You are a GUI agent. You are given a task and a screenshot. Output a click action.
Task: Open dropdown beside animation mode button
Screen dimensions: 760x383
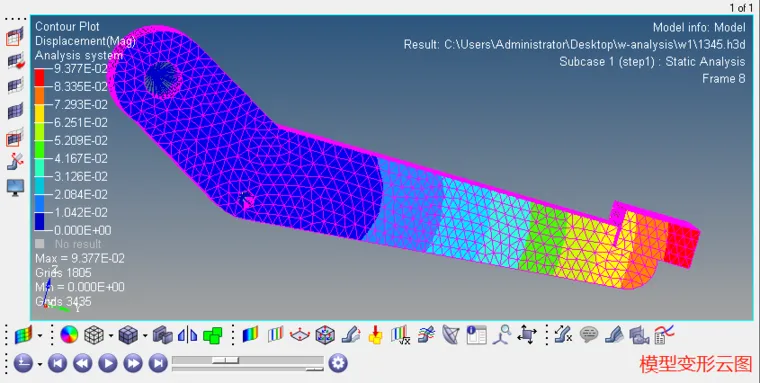(x=39, y=364)
